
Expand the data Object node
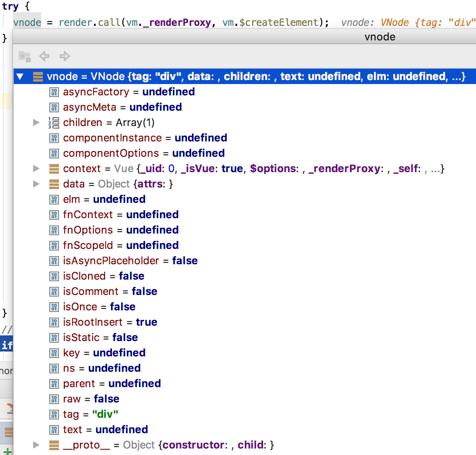tap(36, 184)
